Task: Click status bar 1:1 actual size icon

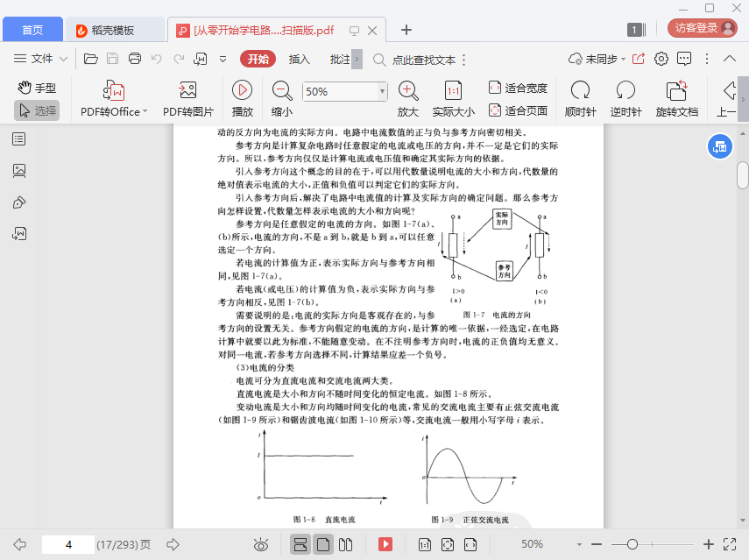Action: (425, 544)
